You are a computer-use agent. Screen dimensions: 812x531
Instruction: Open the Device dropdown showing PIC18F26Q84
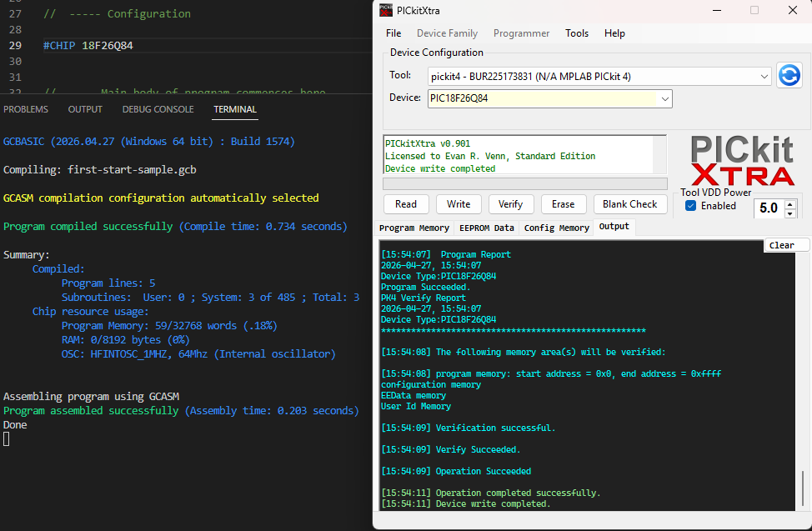click(664, 98)
